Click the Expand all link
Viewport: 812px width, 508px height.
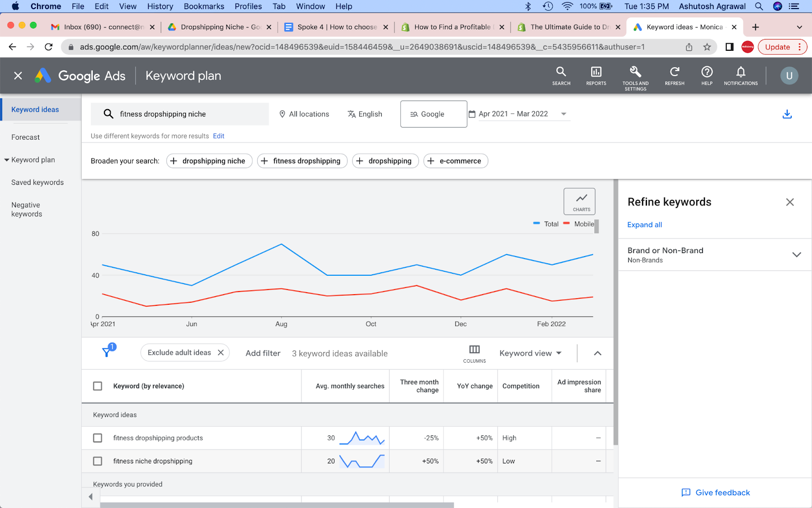coord(645,225)
